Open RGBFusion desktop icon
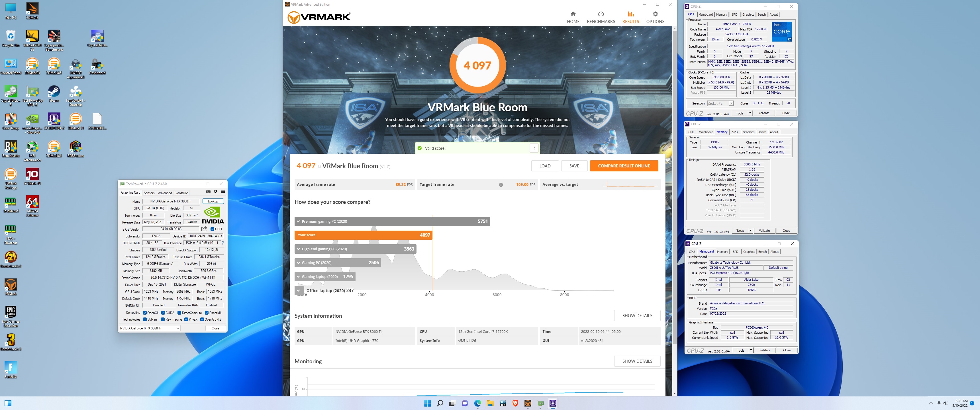This screenshot has width=980, height=410. point(76,149)
